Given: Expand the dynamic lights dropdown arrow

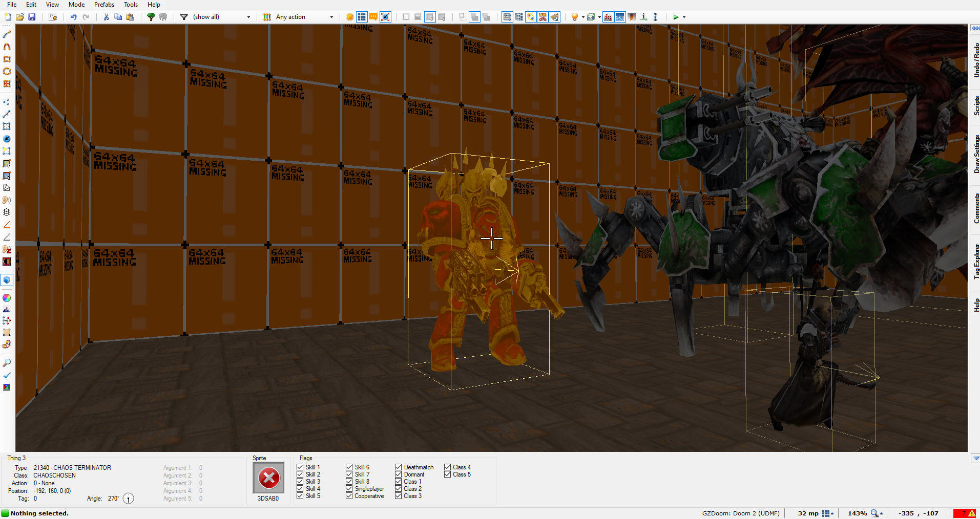Looking at the screenshot, I should tap(582, 17).
